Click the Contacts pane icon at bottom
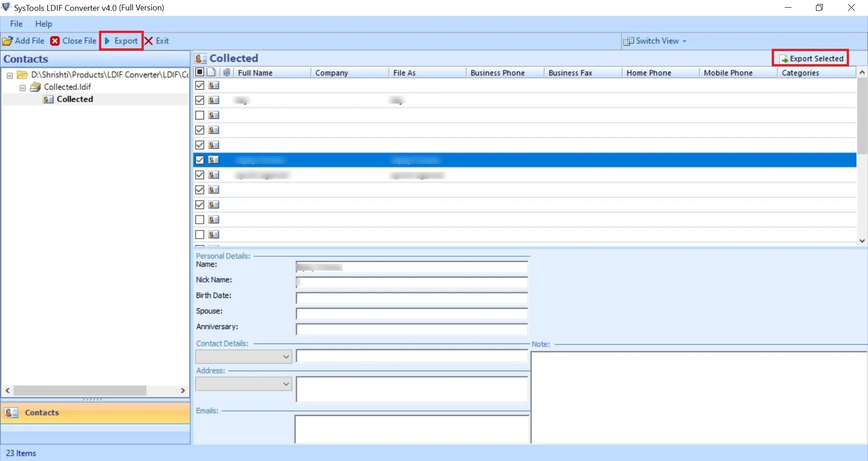Viewport: 868px width, 461px height. point(11,412)
